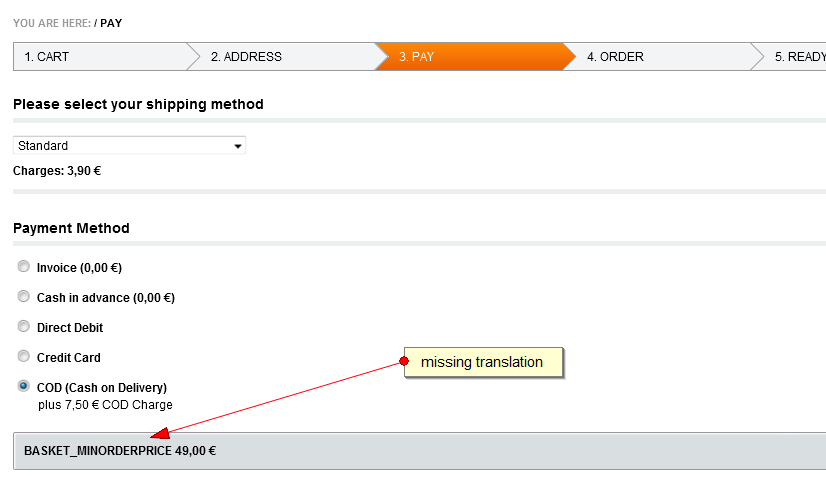This screenshot has height=478, width=826.
Task: Select the Invoice payment radio button
Action: pyautogui.click(x=24, y=267)
